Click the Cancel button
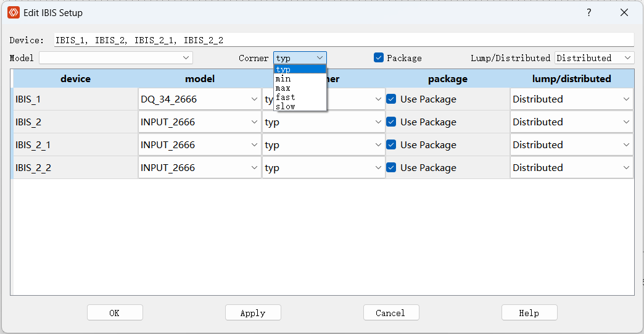The image size is (644, 334). [x=391, y=312]
